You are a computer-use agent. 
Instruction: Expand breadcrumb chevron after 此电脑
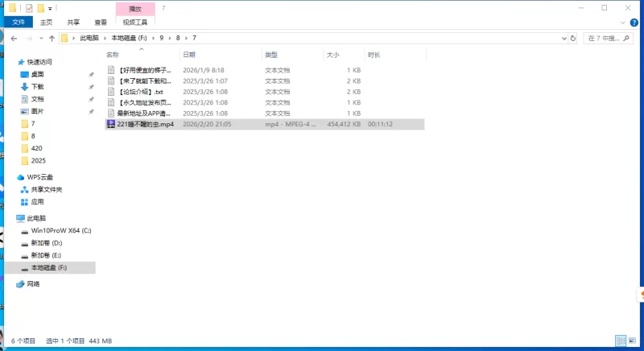[x=105, y=38]
